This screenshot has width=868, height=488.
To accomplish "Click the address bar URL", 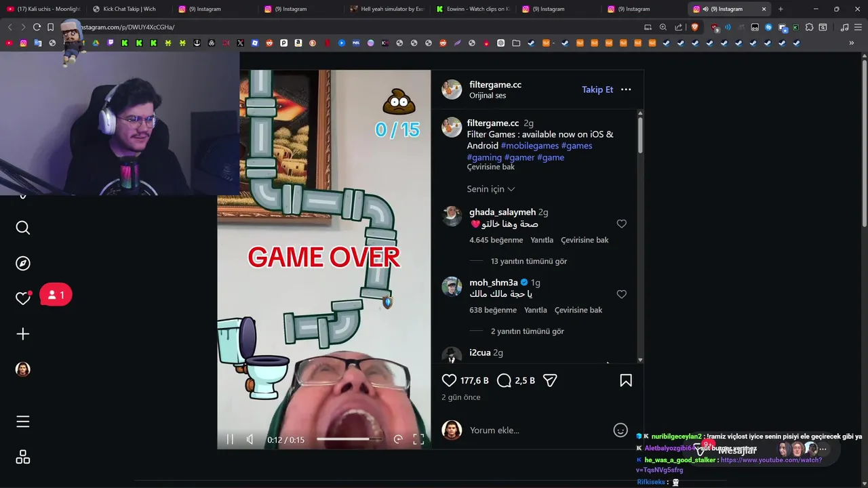I will coord(129,27).
